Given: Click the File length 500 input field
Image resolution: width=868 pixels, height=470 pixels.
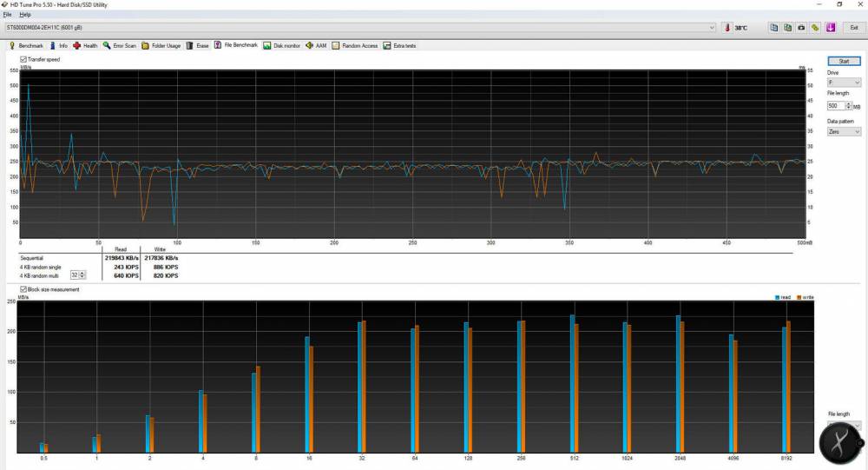Looking at the screenshot, I should pos(836,105).
